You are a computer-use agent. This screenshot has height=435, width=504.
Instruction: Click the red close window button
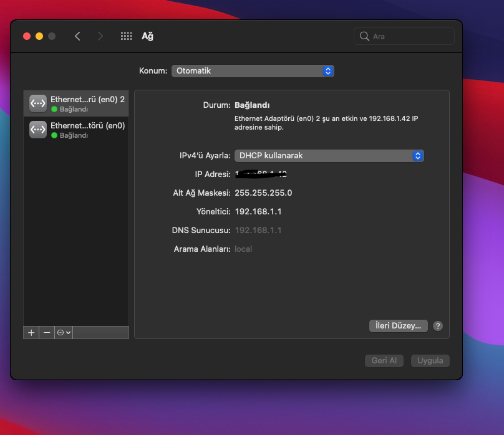coord(27,36)
